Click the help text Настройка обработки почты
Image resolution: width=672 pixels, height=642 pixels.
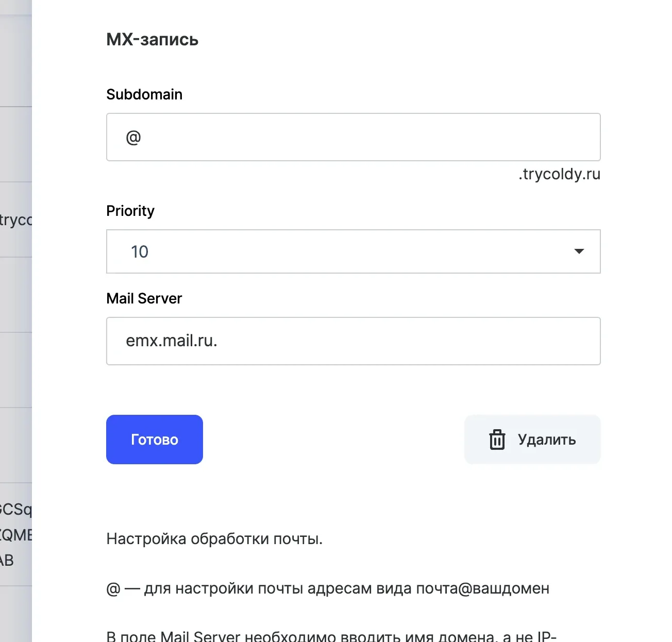pos(214,538)
